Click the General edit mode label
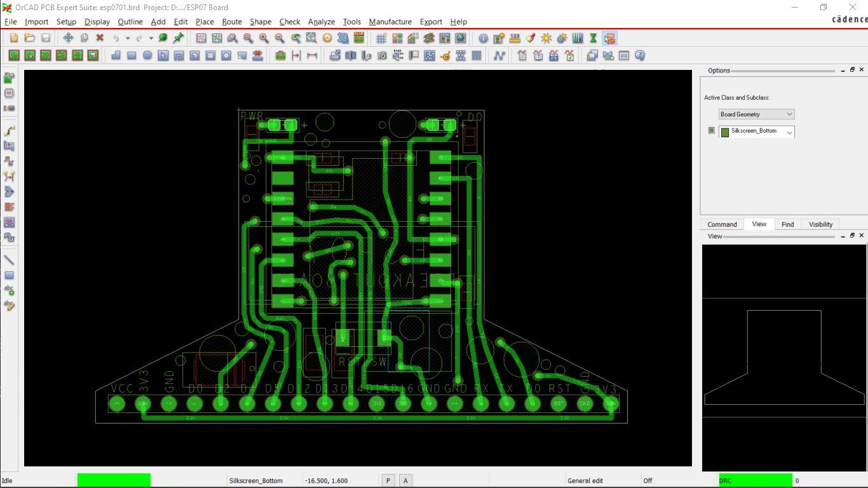 (x=585, y=480)
